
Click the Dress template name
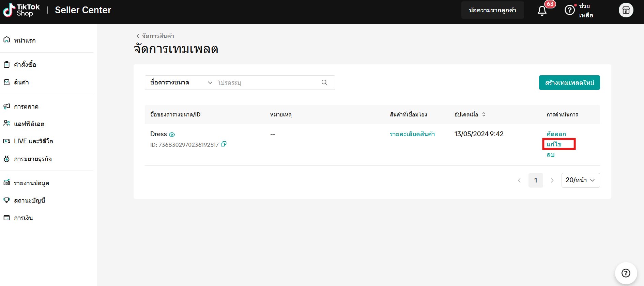point(158,134)
